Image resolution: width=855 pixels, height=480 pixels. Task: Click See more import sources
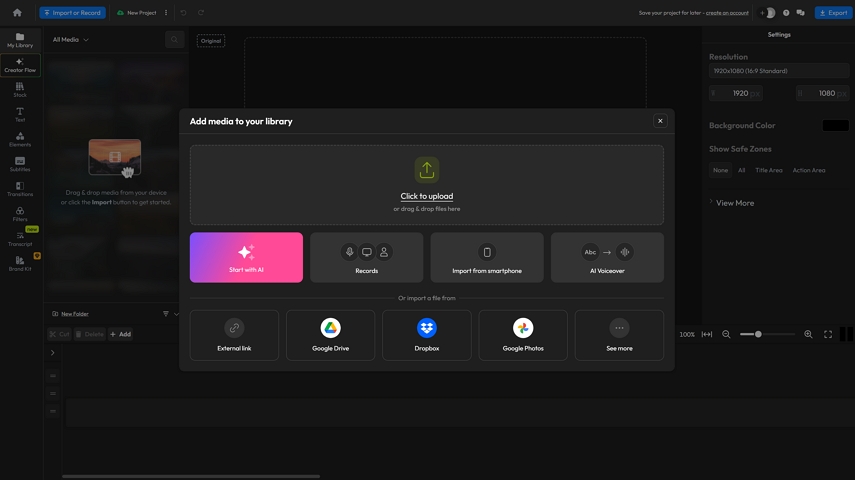[619, 335]
